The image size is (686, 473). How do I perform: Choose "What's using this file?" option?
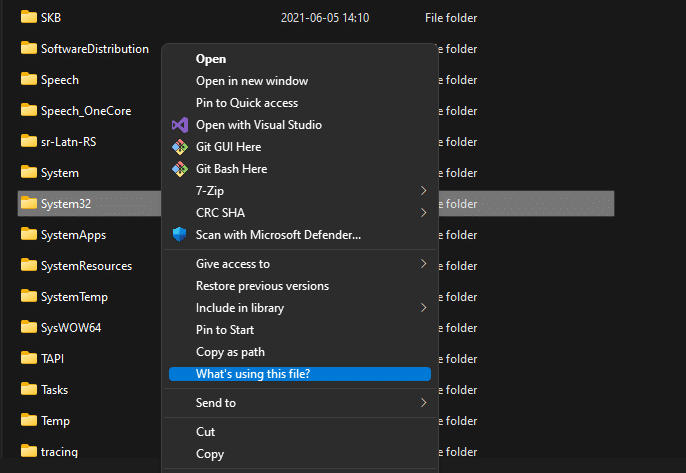(253, 374)
